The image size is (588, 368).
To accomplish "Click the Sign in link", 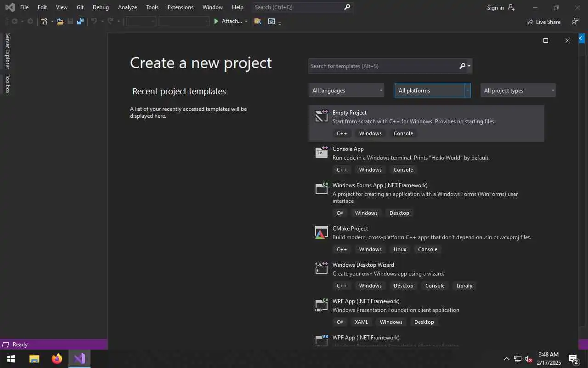I will click(x=495, y=8).
